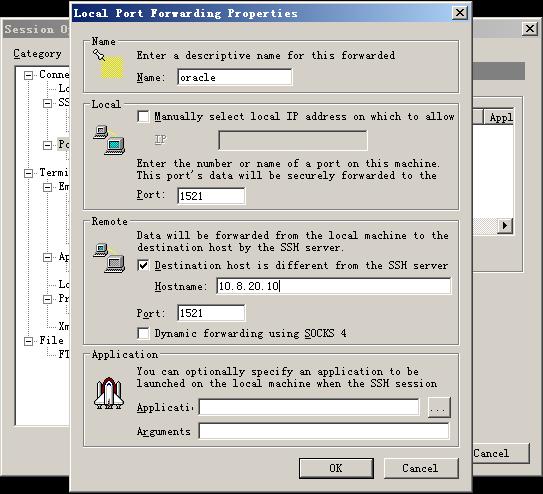This screenshot has height=494, width=543.
Task: Confirm the dialog with OK
Action: pyautogui.click(x=336, y=468)
